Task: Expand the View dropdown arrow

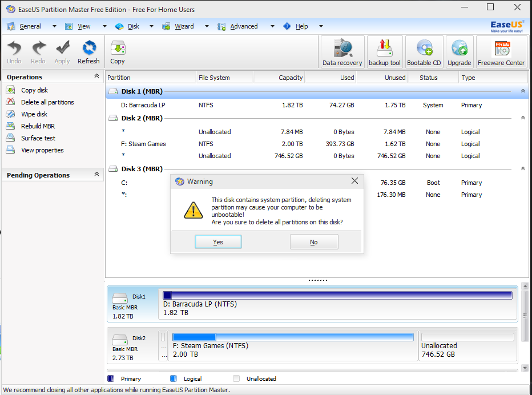Action: pyautogui.click(x=104, y=26)
